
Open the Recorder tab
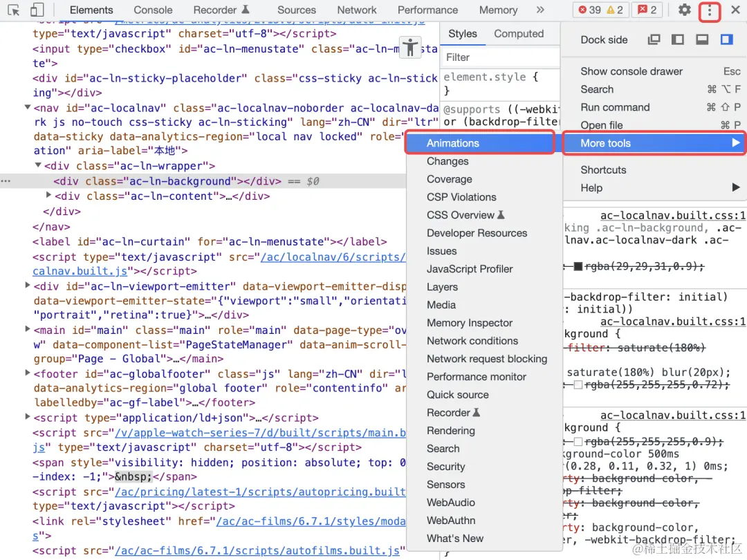pyautogui.click(x=221, y=10)
